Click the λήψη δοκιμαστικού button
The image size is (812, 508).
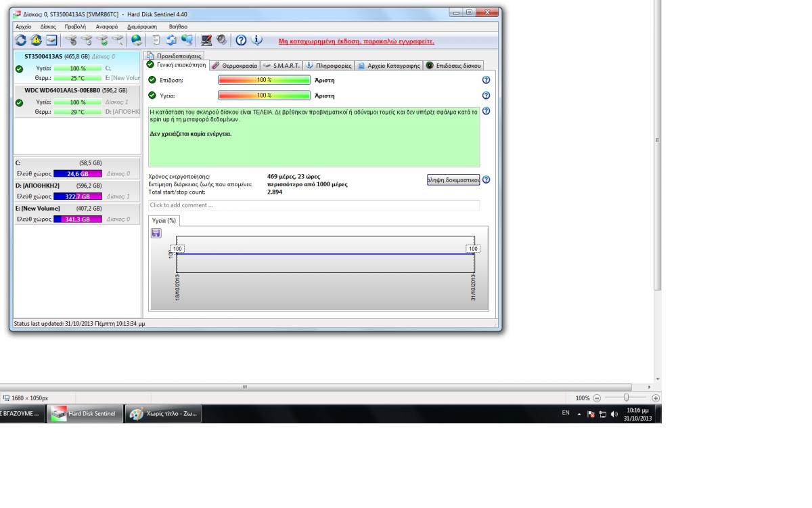[x=453, y=179]
